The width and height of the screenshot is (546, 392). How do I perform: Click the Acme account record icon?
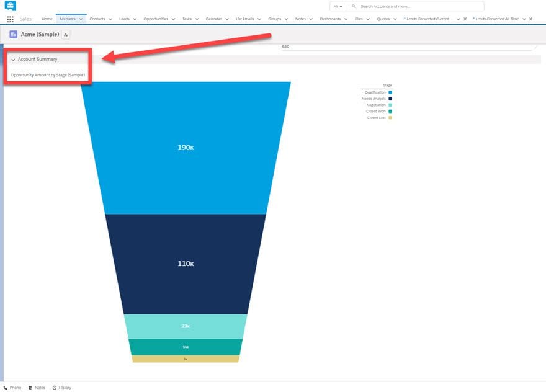(x=14, y=34)
